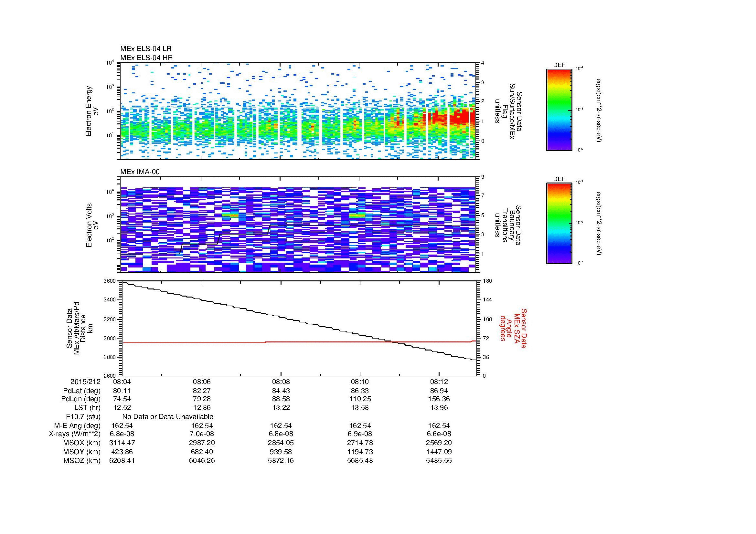Screen dimensions: 756x534
Task: Click the MSOY value 1447.09
Action: click(x=439, y=452)
